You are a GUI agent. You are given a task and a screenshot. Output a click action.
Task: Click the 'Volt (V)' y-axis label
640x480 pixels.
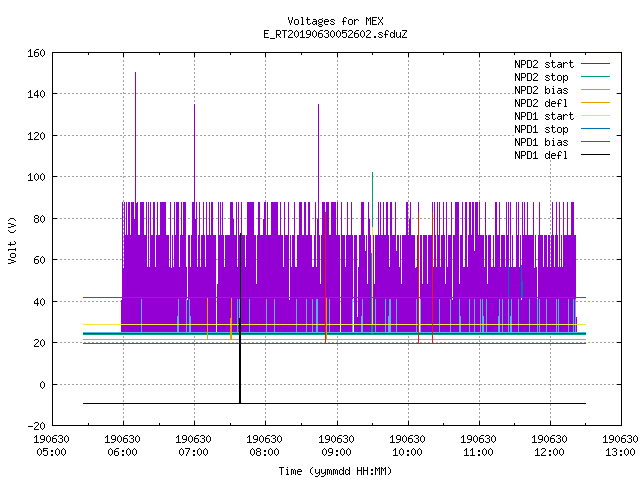[x=12, y=240]
